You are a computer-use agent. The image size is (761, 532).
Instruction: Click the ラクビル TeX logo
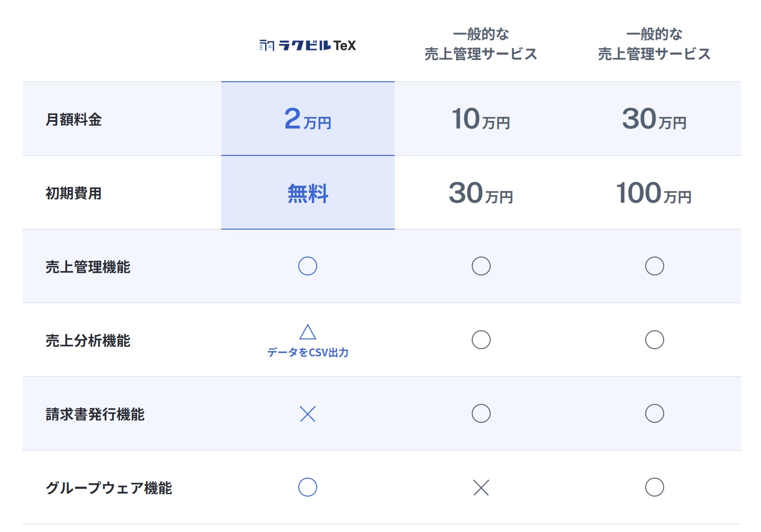[x=308, y=45]
